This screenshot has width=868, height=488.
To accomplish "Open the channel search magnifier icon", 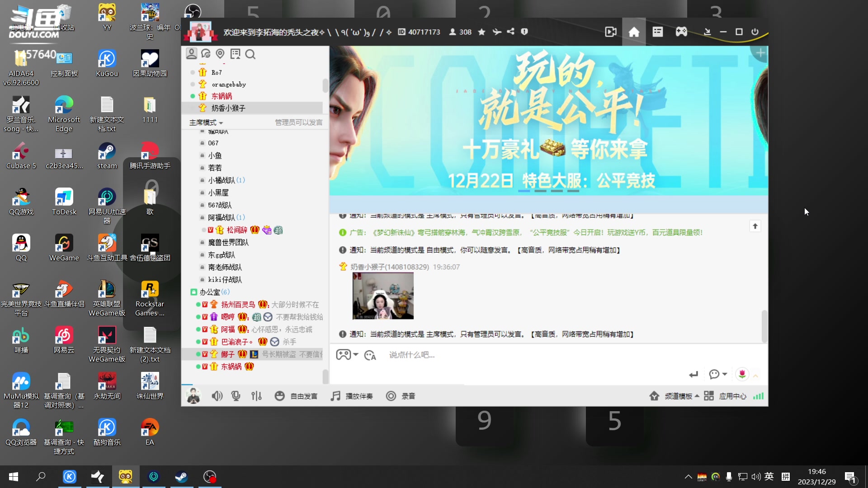I will pos(250,54).
